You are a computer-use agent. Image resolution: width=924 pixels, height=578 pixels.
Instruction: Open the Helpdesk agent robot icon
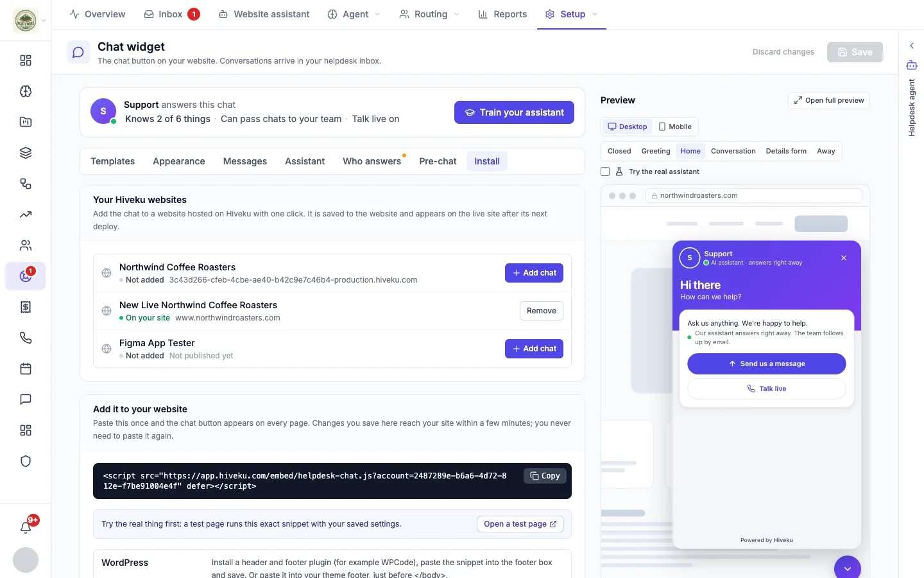tap(912, 65)
